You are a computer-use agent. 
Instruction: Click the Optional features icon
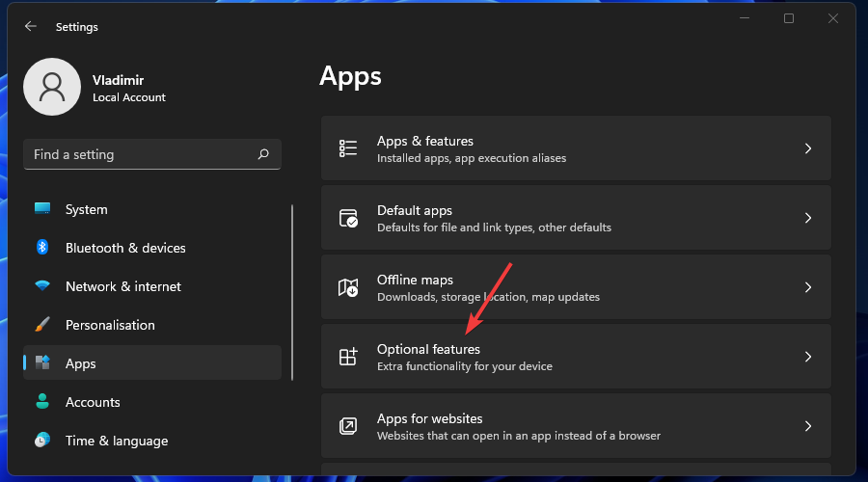(x=348, y=357)
